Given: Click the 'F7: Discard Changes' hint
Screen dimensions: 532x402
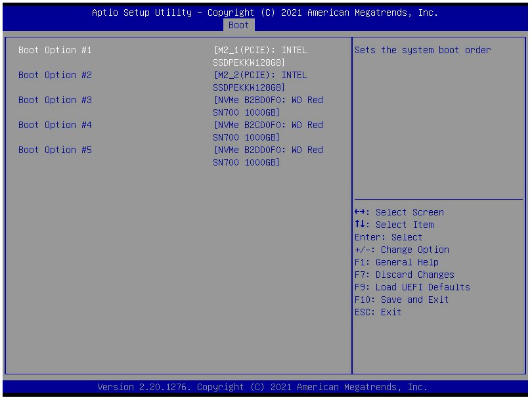Looking at the screenshot, I should pyautogui.click(x=405, y=275).
